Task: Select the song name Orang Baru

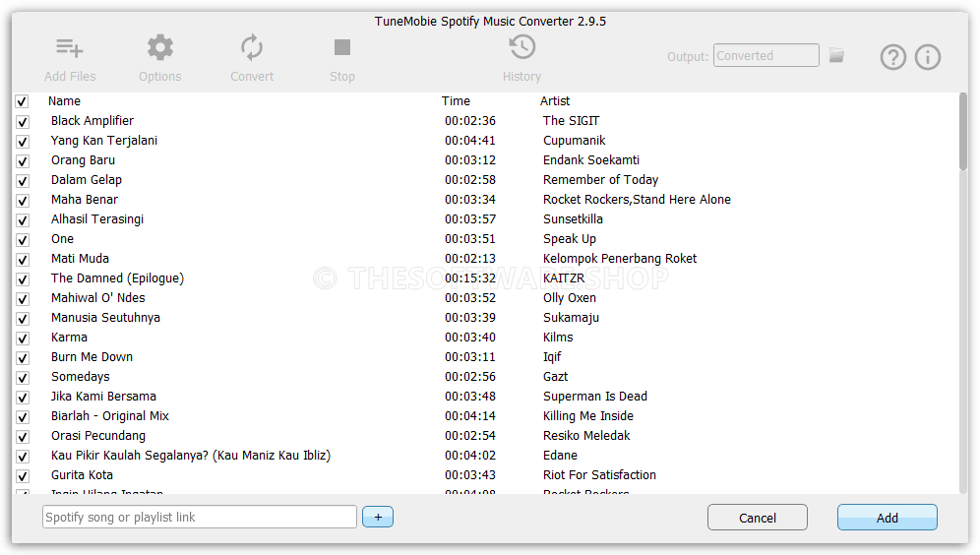Action: point(83,160)
